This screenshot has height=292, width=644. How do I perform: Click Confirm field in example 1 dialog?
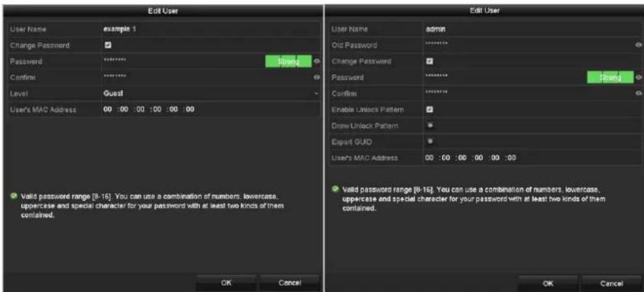(x=207, y=77)
